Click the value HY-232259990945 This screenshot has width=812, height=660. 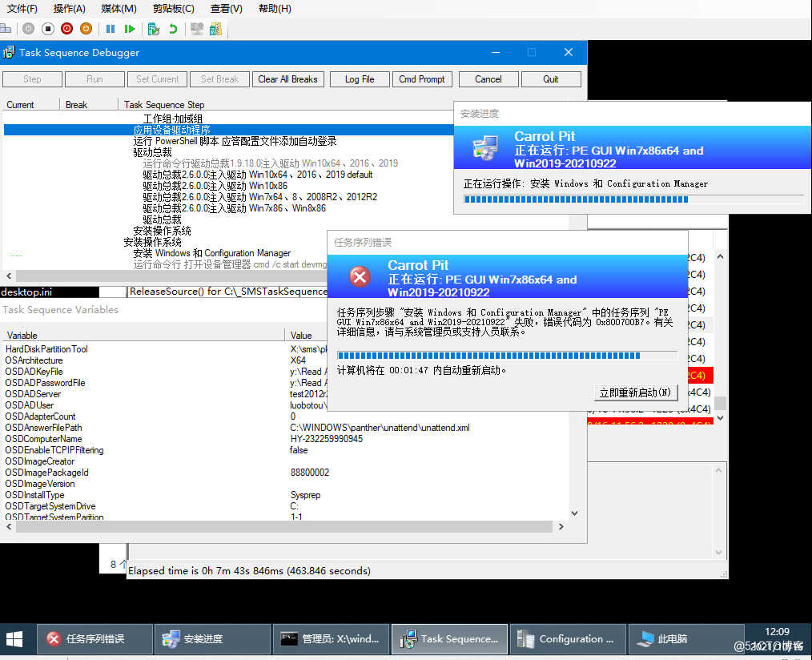click(x=326, y=439)
